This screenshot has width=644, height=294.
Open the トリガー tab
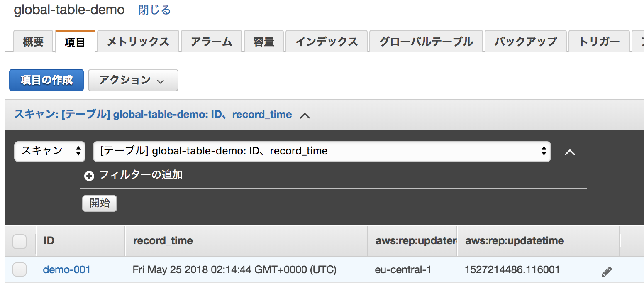coord(599,42)
